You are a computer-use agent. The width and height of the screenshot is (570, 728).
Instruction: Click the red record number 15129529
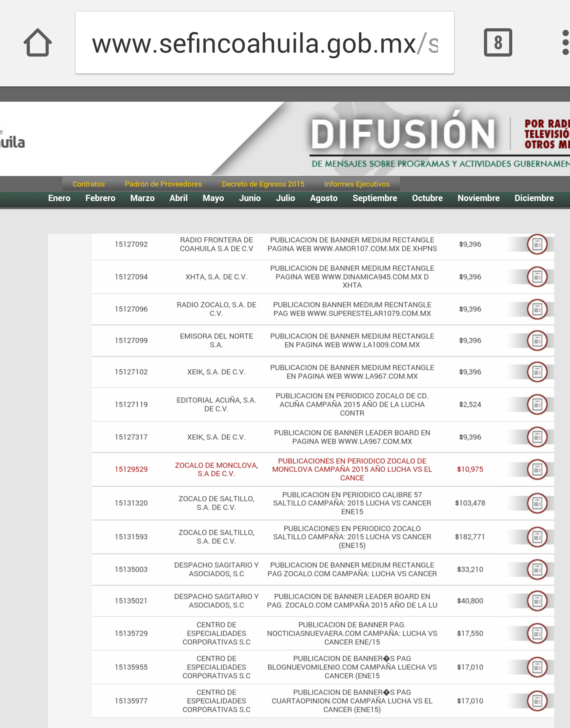coord(131,469)
